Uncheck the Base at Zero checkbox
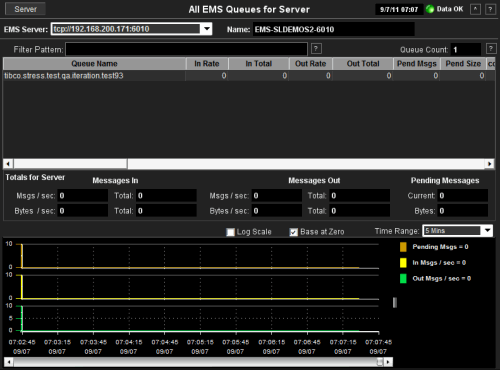The image size is (500, 370). (x=293, y=232)
